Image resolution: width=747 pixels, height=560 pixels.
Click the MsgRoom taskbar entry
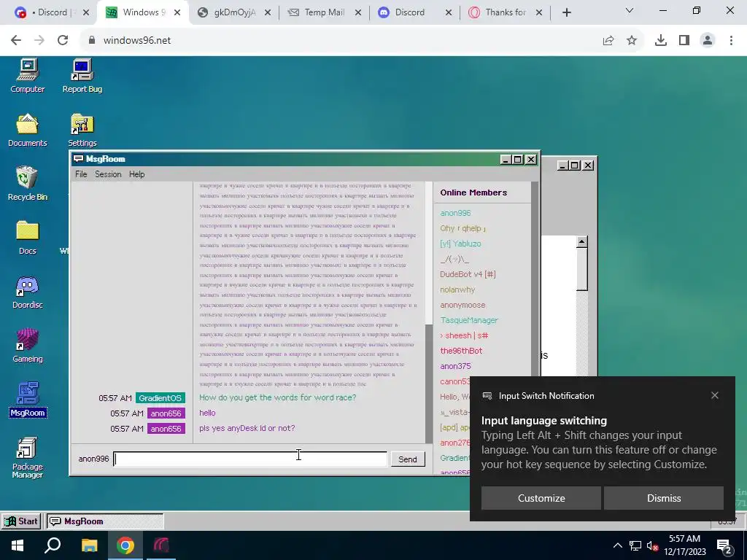(105, 521)
